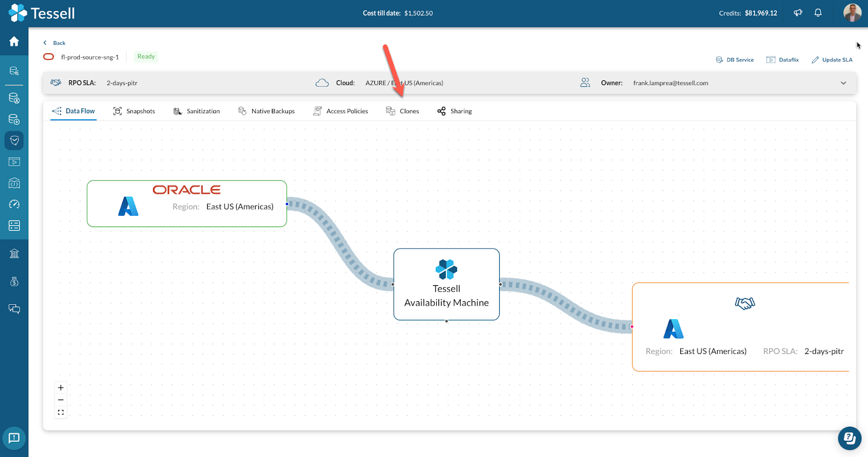Open code building icon in sidebar

tap(14, 183)
